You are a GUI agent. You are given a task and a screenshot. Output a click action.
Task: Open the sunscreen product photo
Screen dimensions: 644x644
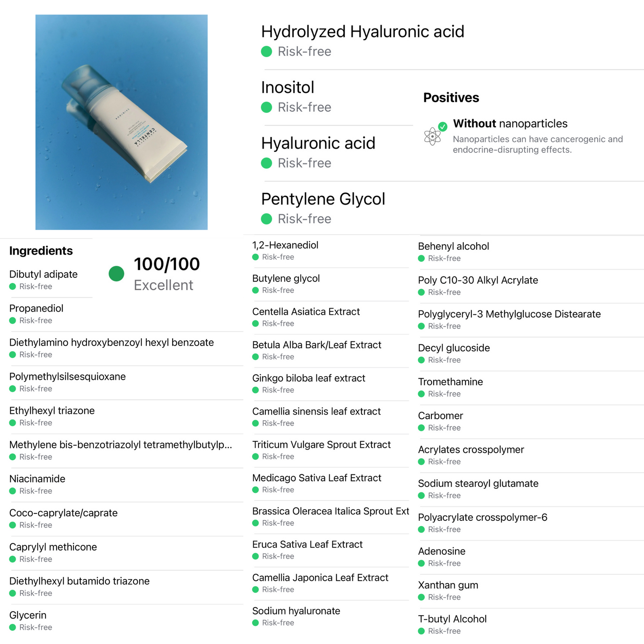[122, 122]
